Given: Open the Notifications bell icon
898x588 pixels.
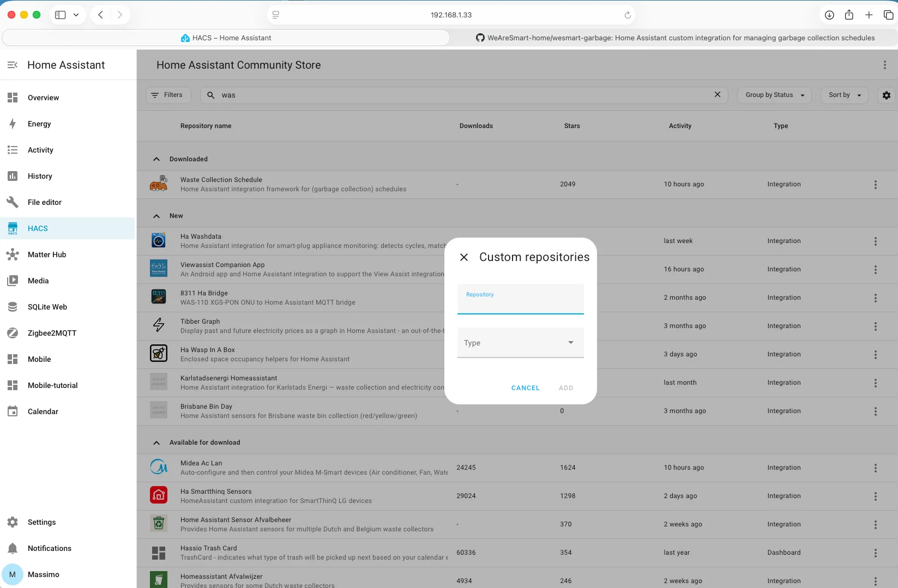Looking at the screenshot, I should [13, 548].
